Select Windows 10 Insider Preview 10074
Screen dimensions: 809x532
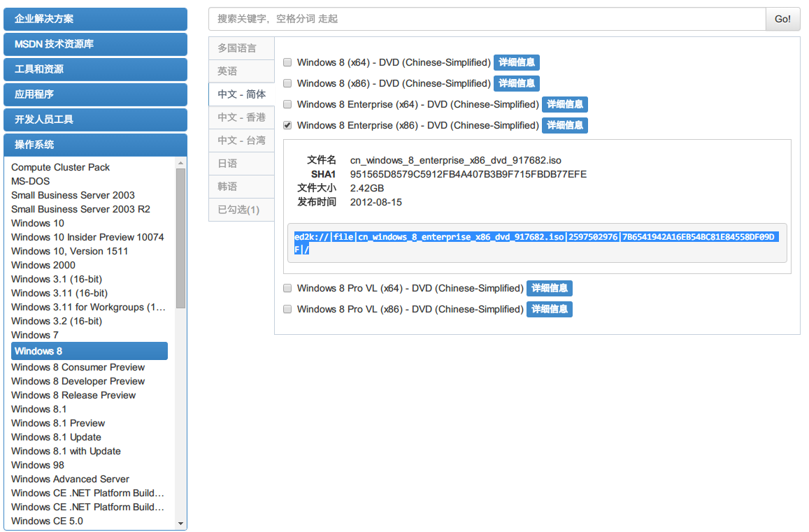click(87, 237)
